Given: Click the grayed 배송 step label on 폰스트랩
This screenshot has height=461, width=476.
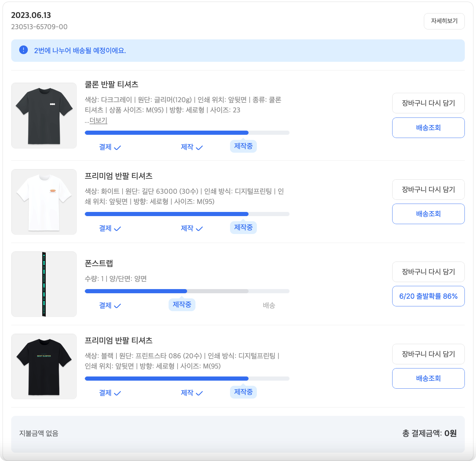Looking at the screenshot, I should coord(268,305).
